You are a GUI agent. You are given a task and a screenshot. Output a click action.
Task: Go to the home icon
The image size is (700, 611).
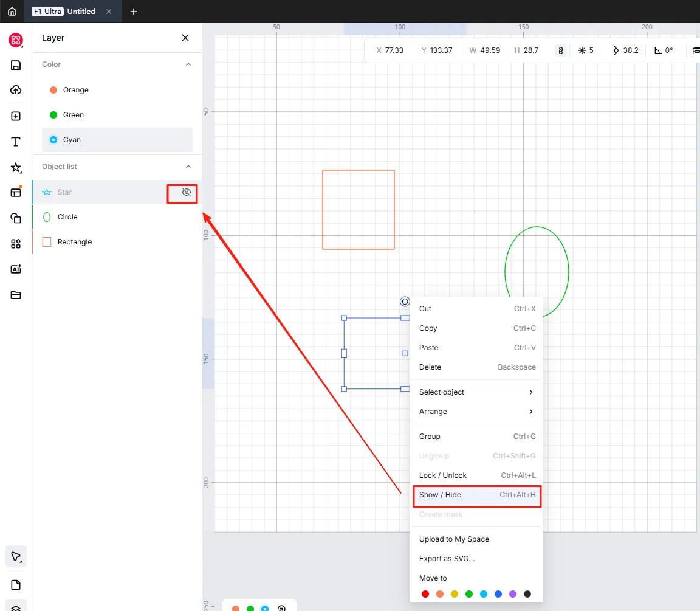point(12,11)
